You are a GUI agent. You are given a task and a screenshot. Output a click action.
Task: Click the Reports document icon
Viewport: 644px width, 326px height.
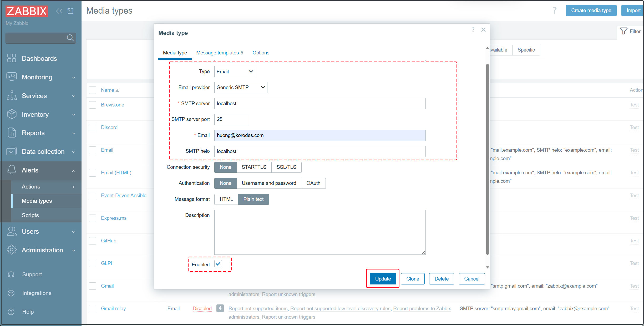(12, 133)
